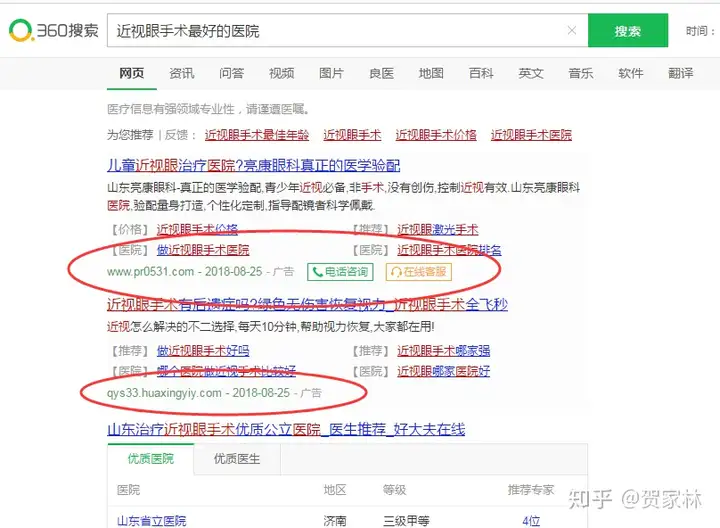
Task: Open suggestion 近视眼手术最佳年龄
Action: [257, 135]
